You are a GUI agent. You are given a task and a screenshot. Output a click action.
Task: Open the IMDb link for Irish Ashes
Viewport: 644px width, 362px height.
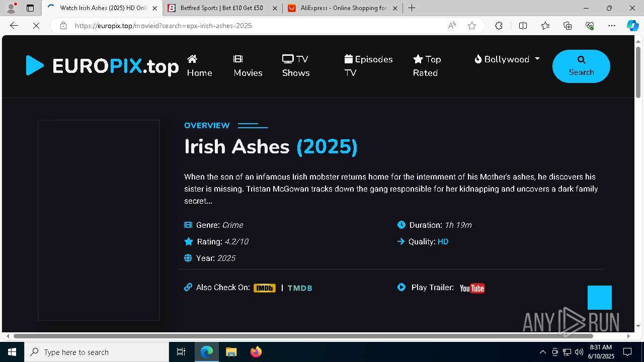click(x=265, y=288)
